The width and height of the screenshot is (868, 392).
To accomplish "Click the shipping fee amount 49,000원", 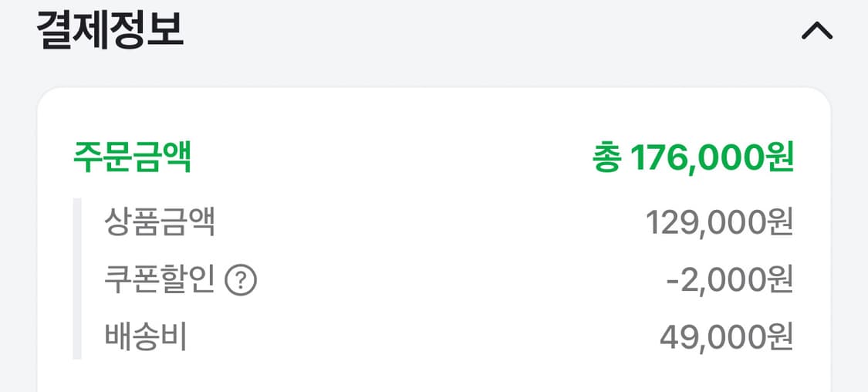I will click(x=726, y=337).
